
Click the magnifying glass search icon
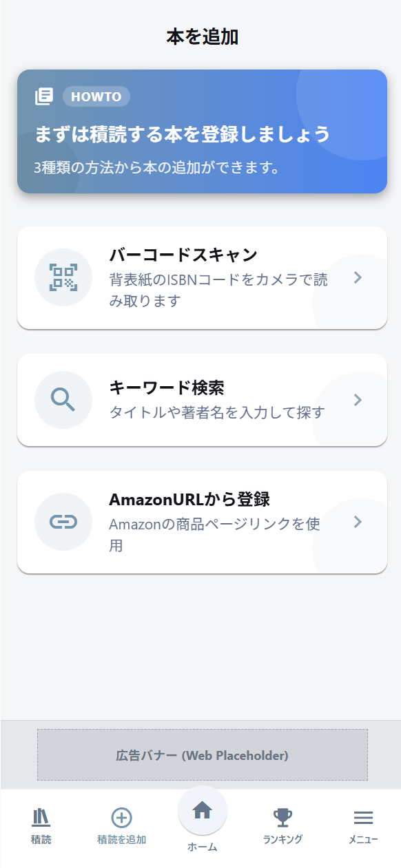click(x=63, y=399)
